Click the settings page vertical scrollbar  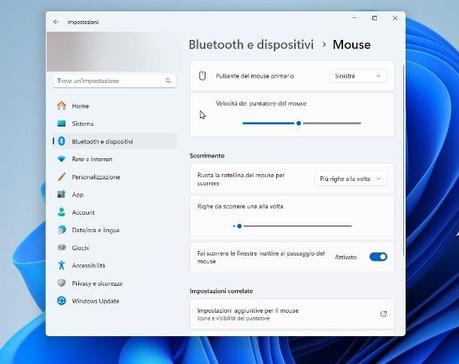point(403,160)
